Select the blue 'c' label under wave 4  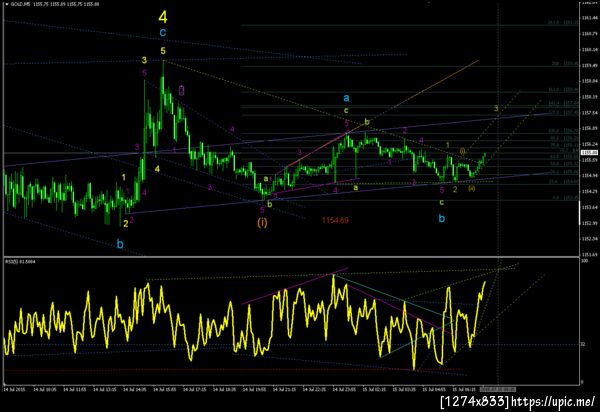(163, 33)
